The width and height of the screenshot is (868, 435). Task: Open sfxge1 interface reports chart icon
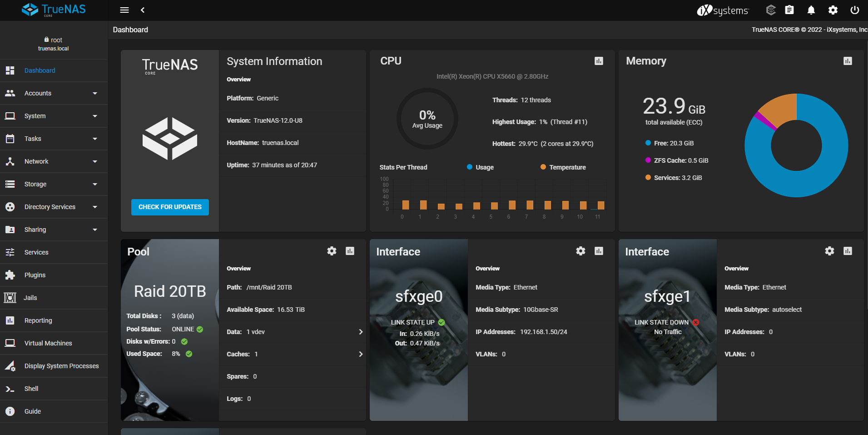[x=848, y=251]
